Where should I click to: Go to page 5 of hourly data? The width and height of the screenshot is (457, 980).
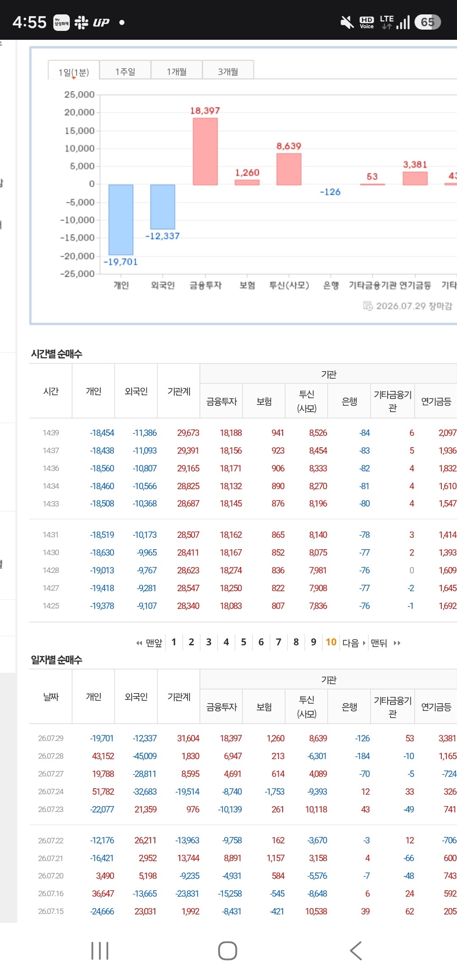point(243,642)
